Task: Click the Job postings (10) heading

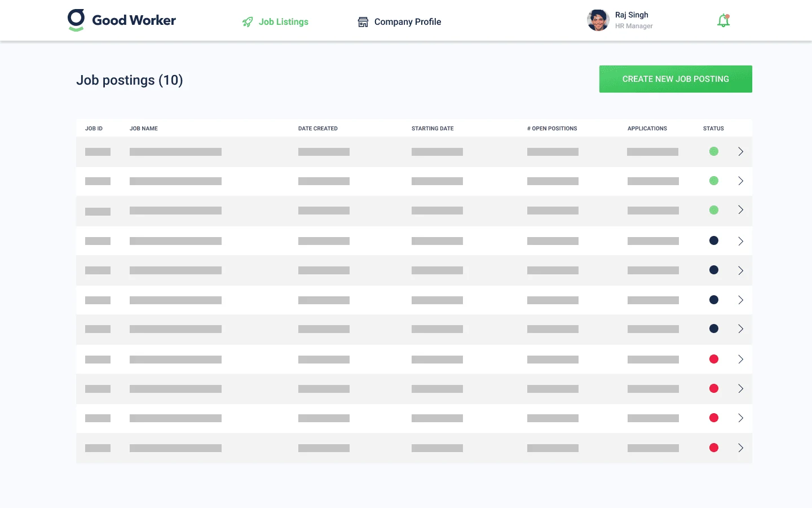Action: click(x=130, y=80)
